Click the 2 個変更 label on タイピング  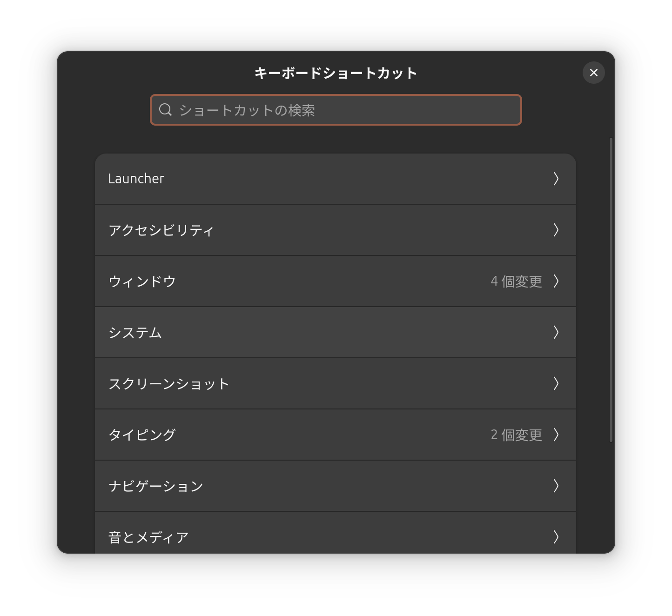[x=516, y=435]
